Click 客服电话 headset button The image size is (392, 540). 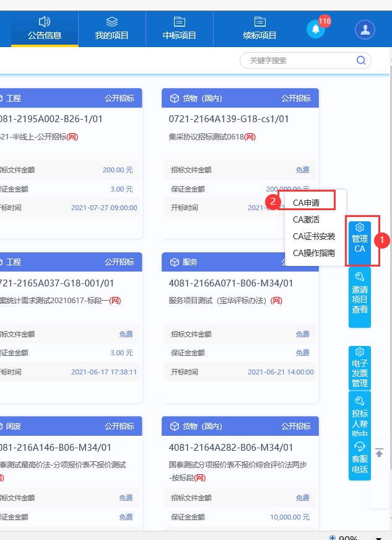pyautogui.click(x=360, y=459)
